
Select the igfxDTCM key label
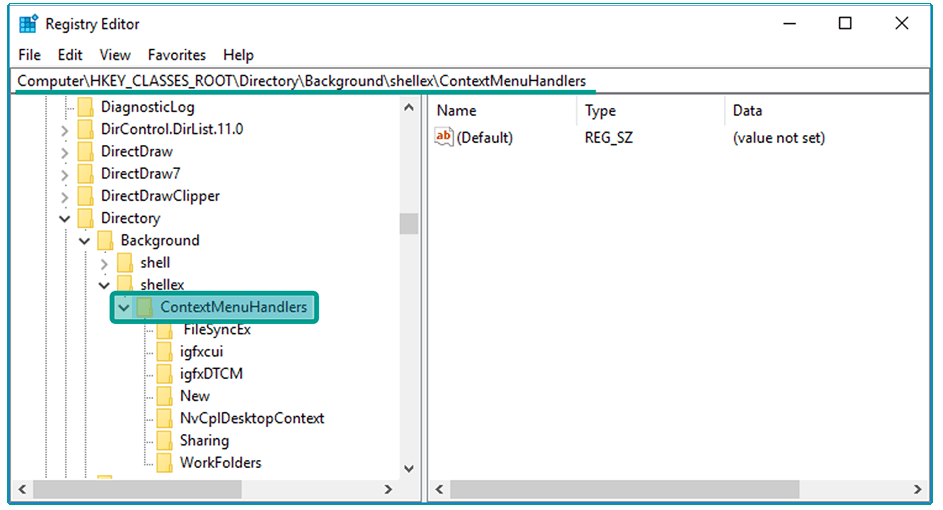211,374
